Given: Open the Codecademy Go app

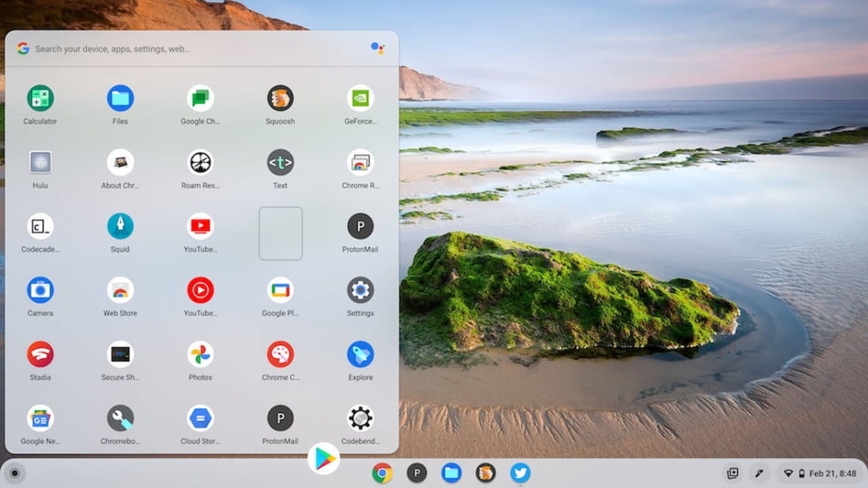Looking at the screenshot, I should (40, 226).
